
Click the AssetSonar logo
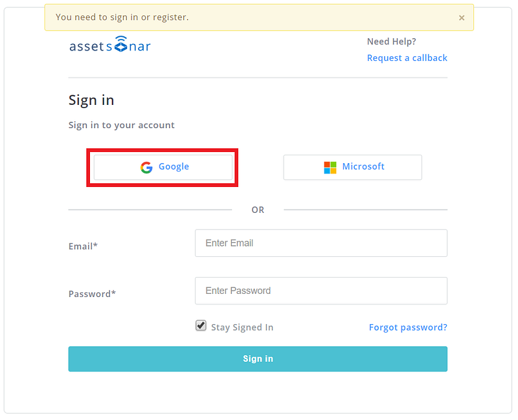click(110, 46)
